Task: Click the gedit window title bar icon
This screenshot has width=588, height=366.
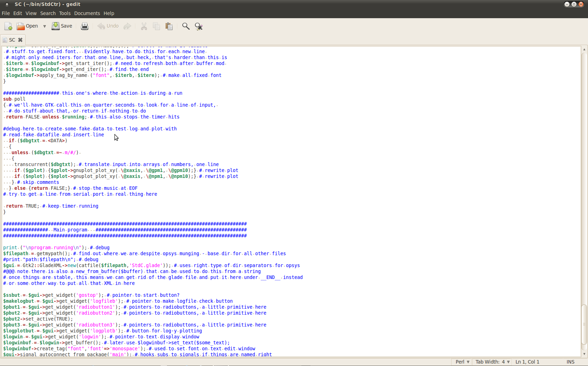Action: pyautogui.click(x=7, y=4)
